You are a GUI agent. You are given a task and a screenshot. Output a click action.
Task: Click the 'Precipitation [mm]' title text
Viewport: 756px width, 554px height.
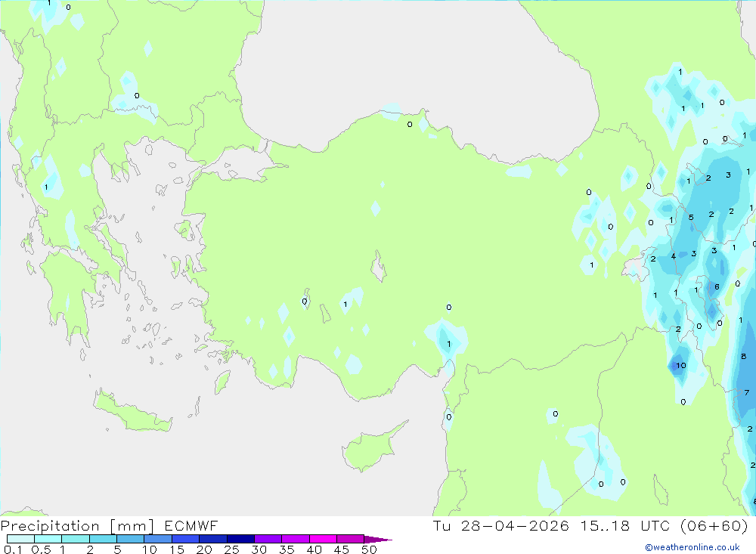point(77,526)
